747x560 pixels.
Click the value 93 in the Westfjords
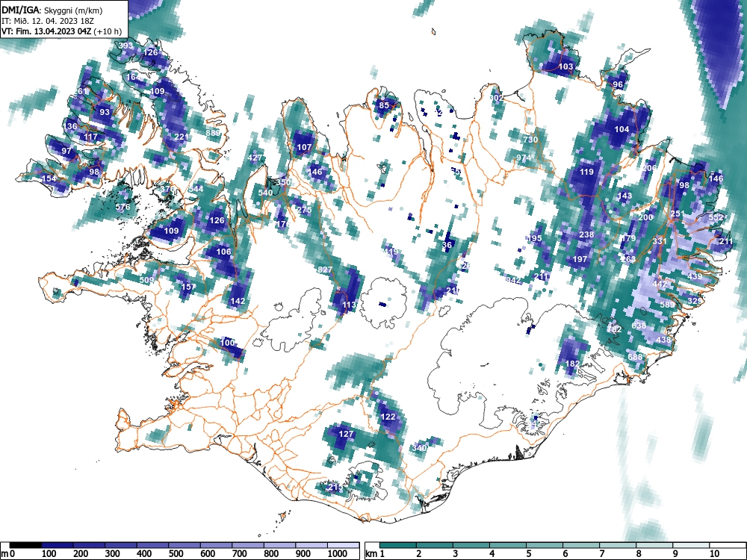click(x=105, y=113)
